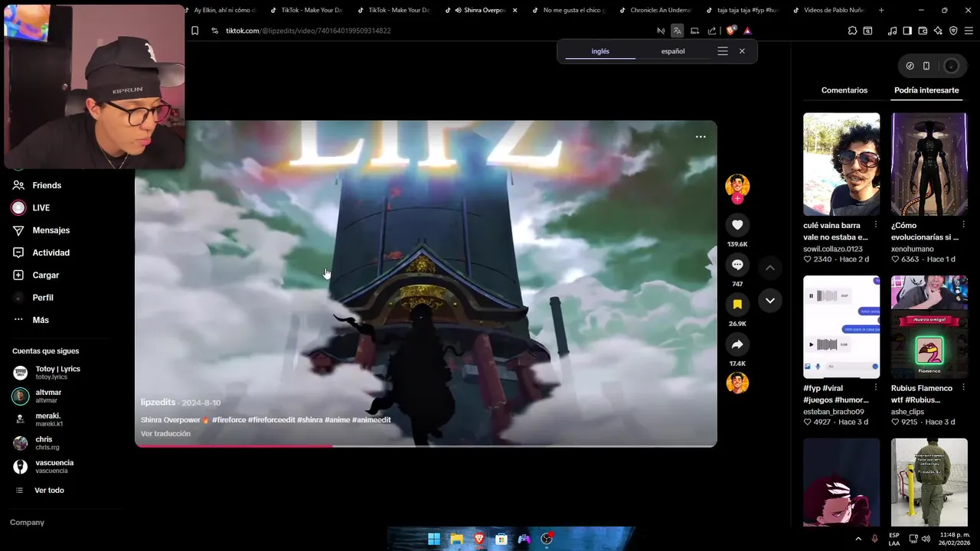Close the translate popup
980x551 pixels.
click(742, 51)
